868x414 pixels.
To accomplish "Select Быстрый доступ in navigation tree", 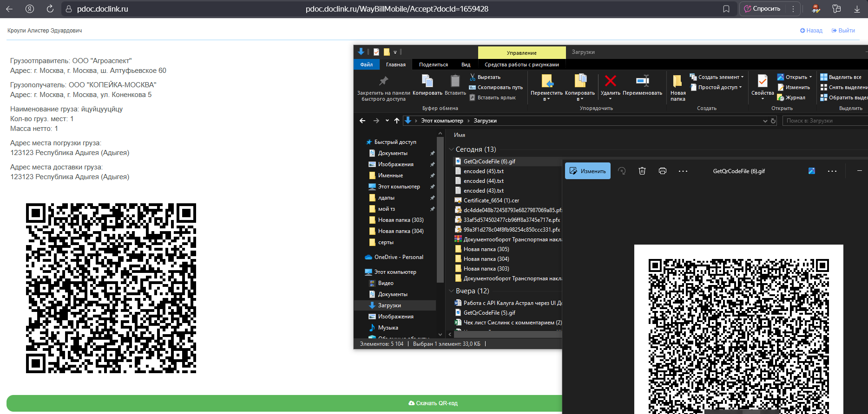I will 395,142.
